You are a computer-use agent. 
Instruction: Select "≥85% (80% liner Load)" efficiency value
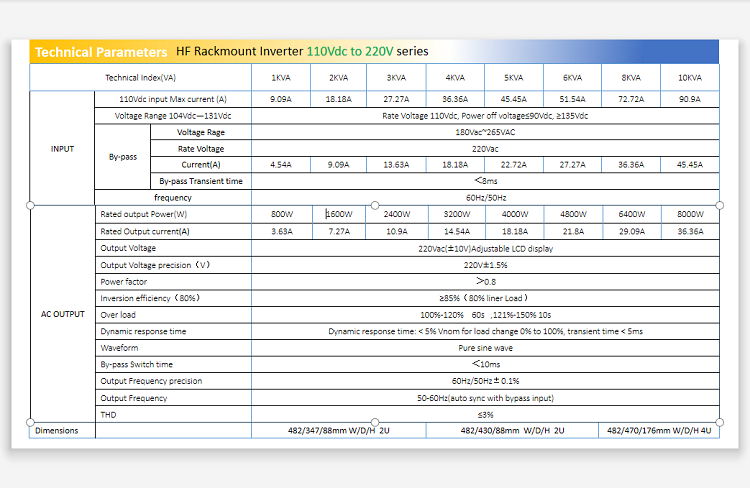click(484, 298)
